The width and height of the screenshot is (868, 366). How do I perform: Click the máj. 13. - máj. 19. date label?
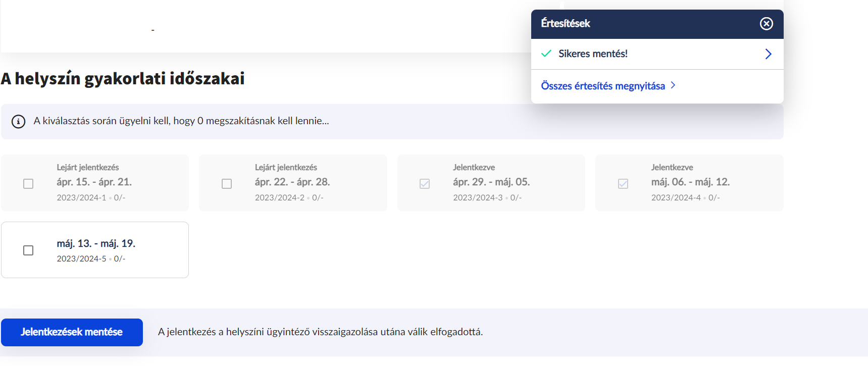click(x=96, y=243)
